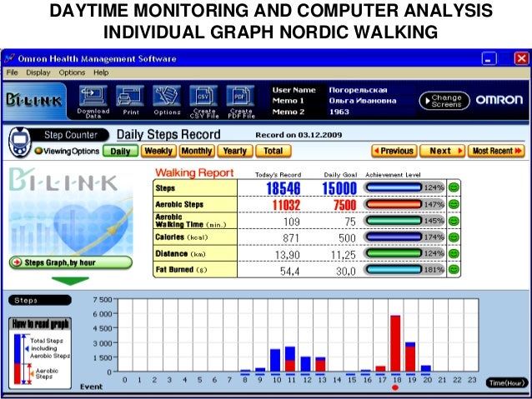Screen dimensions: 532x399
Task: Click the daily goal value 15000
Action: [339, 188]
